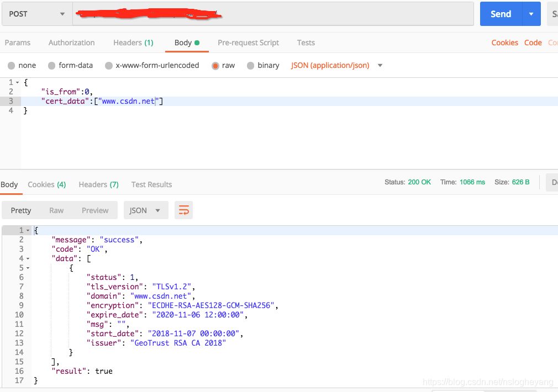The image size is (558, 392).
Task: Click the request URL input field
Action: [273, 14]
